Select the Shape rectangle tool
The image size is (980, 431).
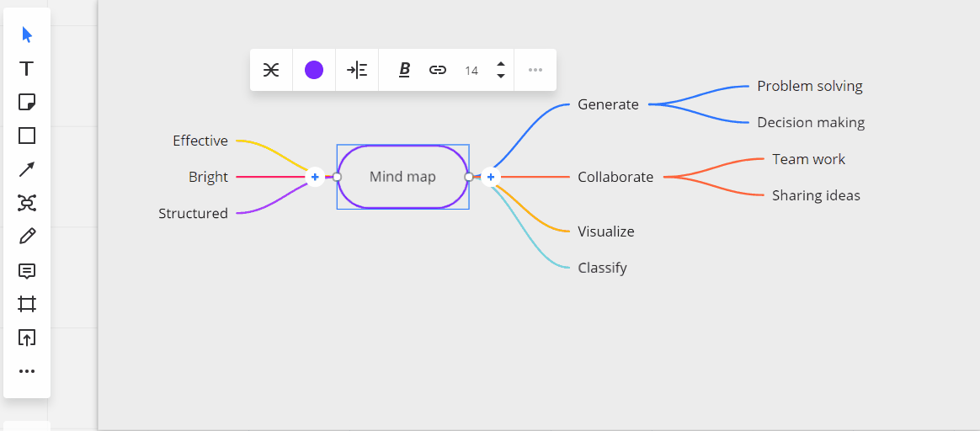pos(27,136)
